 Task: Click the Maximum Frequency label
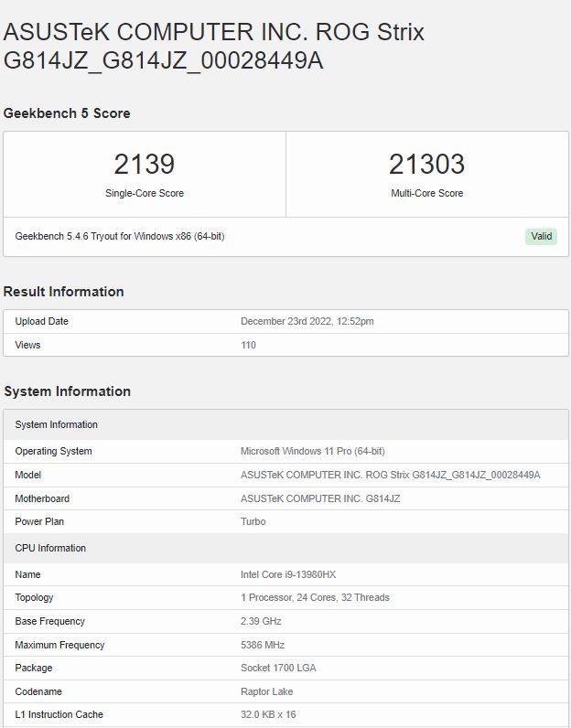click(x=59, y=645)
